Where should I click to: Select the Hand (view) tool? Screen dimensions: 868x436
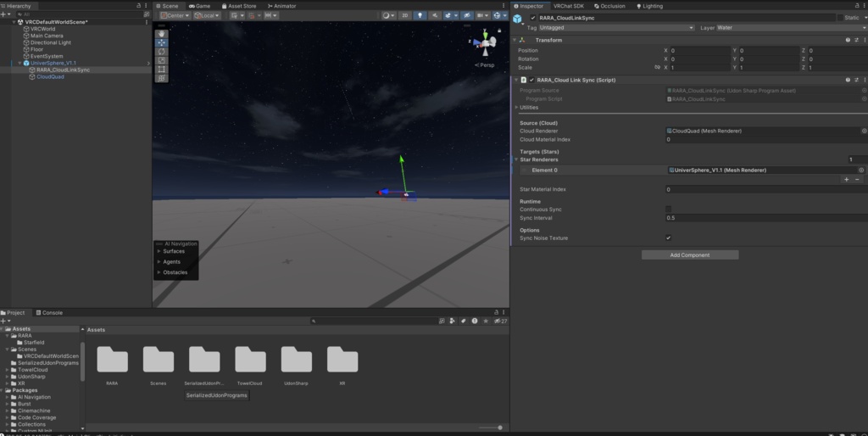pos(162,34)
